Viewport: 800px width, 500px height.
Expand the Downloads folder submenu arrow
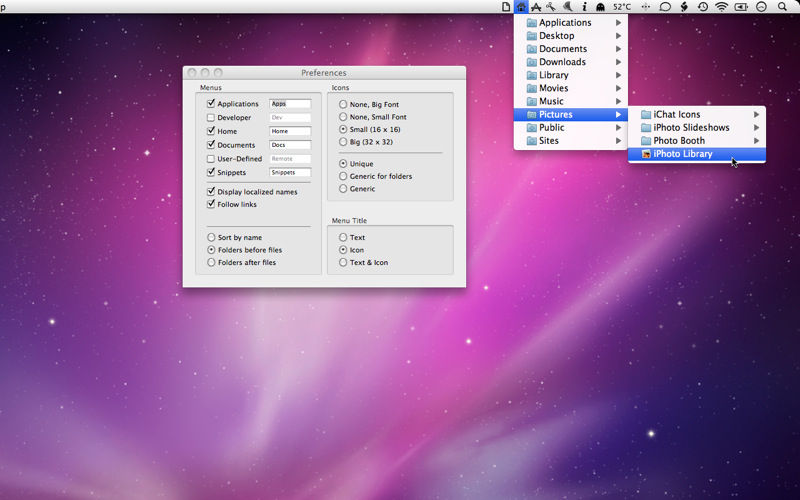(x=618, y=62)
